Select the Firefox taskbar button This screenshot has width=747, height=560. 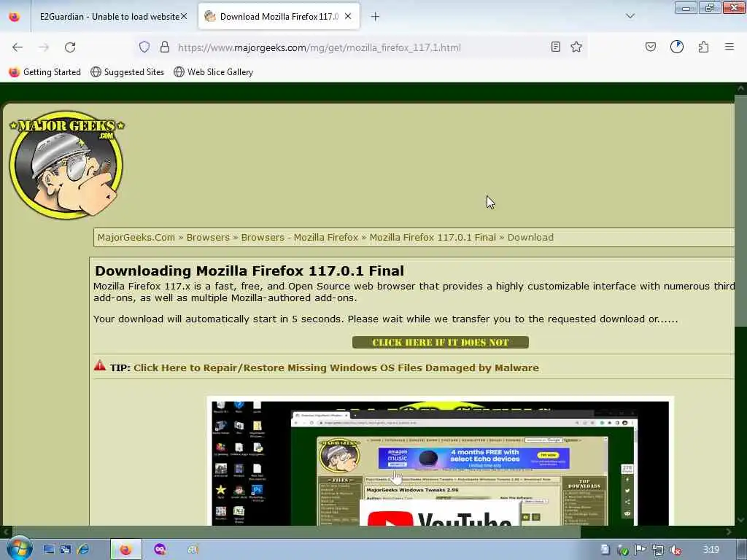coord(125,550)
